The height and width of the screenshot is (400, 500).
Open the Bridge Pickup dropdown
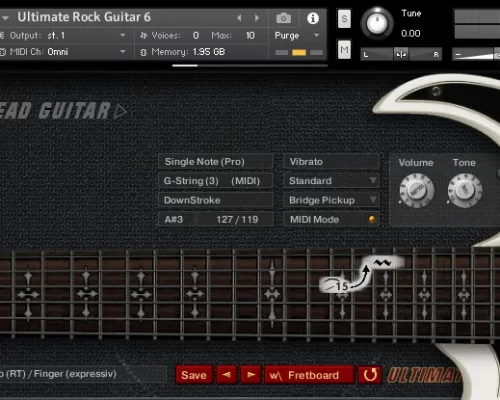[x=331, y=200]
